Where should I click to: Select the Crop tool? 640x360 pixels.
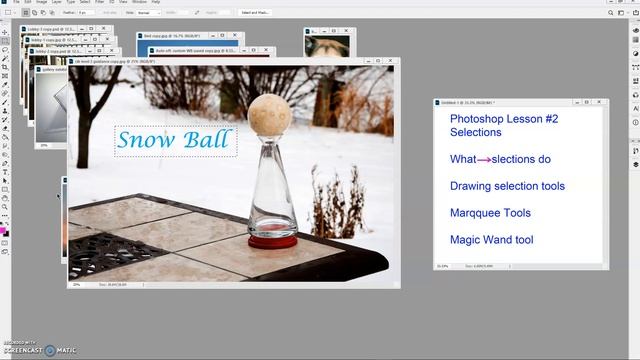tap(5, 67)
